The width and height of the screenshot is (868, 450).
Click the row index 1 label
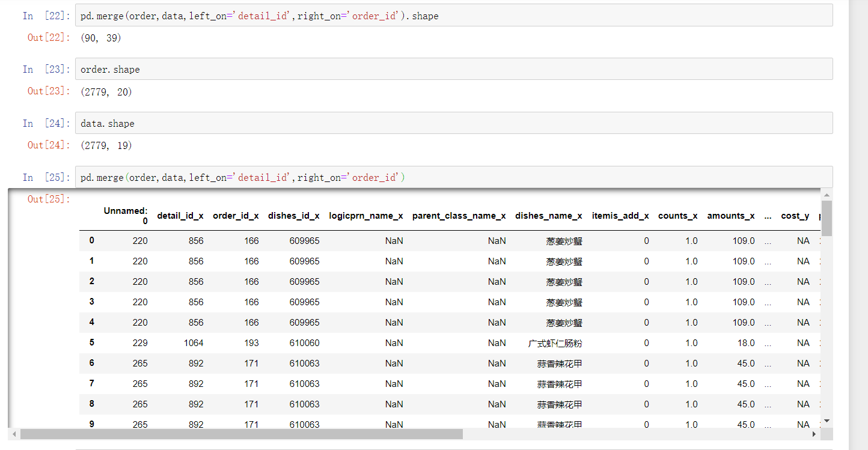(92, 261)
